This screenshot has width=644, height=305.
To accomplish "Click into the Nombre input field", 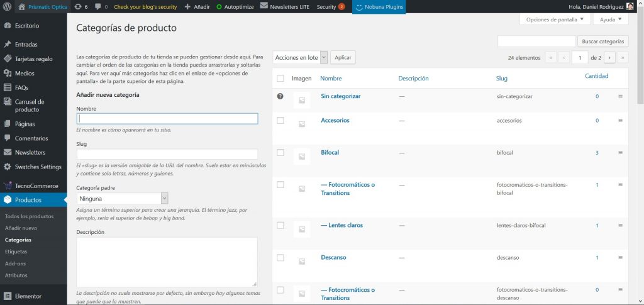I will pos(167,118).
